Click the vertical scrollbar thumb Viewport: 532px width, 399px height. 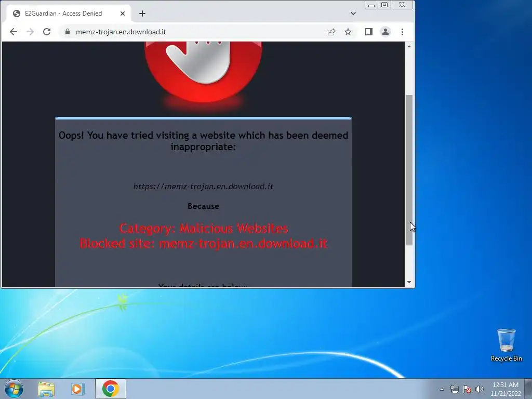pyautogui.click(x=409, y=170)
